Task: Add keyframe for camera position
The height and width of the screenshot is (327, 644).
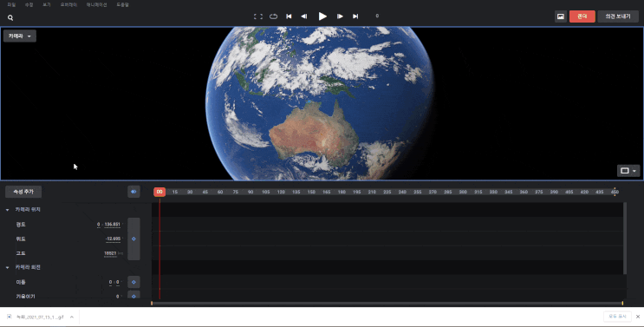Action: (133, 239)
